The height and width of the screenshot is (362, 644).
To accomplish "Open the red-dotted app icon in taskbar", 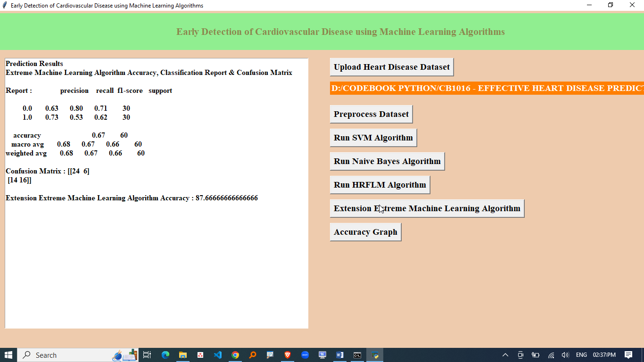I will pyautogui.click(x=200, y=355).
